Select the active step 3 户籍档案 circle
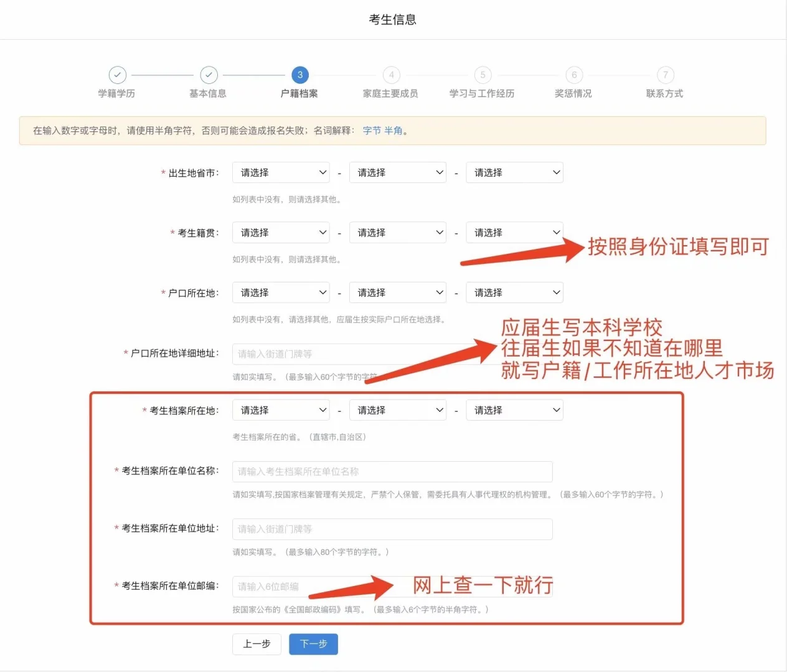 (x=300, y=75)
